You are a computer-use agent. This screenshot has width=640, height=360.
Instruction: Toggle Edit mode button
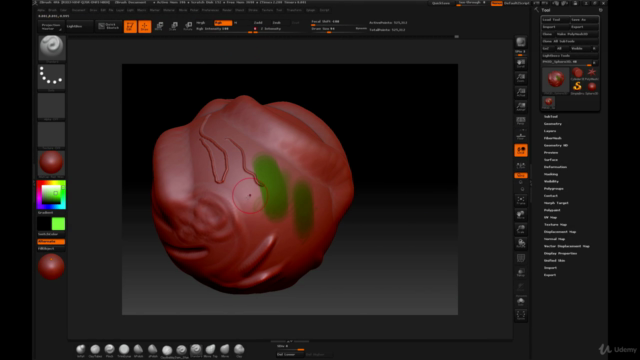130,27
